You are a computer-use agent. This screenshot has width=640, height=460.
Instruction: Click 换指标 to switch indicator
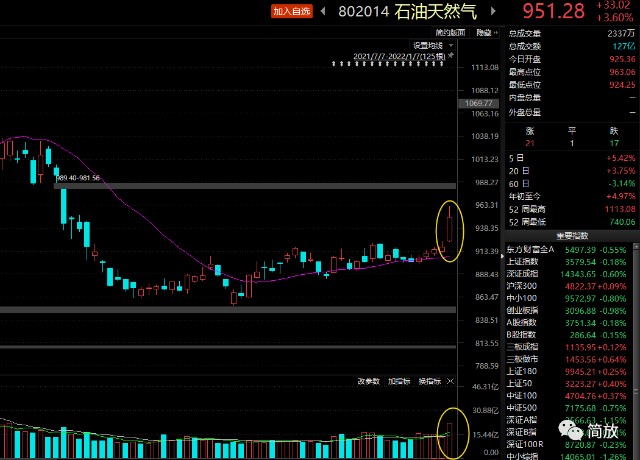(429, 381)
